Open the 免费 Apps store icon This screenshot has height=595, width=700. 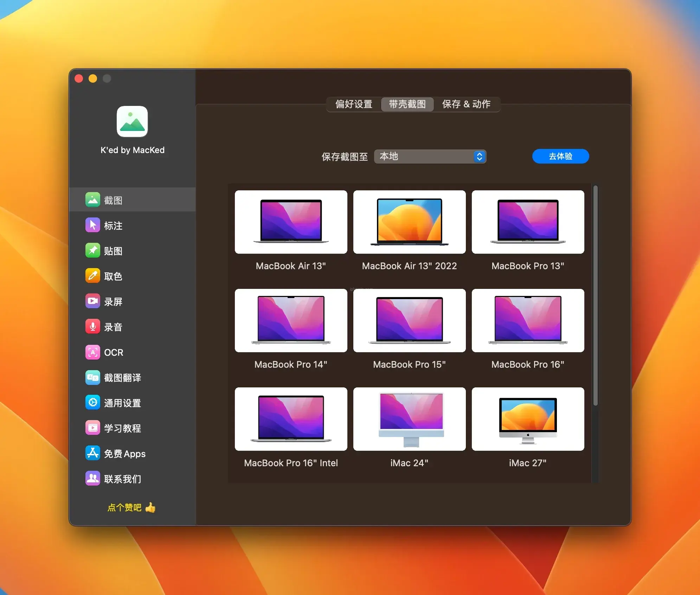(93, 453)
